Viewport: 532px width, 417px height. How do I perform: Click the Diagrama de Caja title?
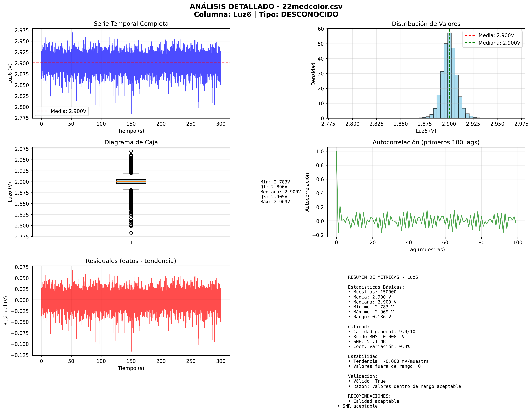[131, 142]
